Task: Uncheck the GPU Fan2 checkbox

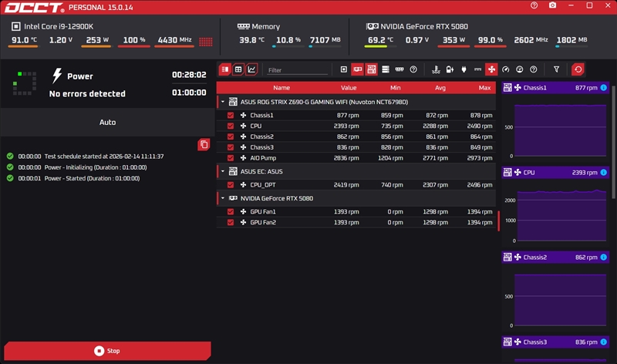Action: pos(231,222)
